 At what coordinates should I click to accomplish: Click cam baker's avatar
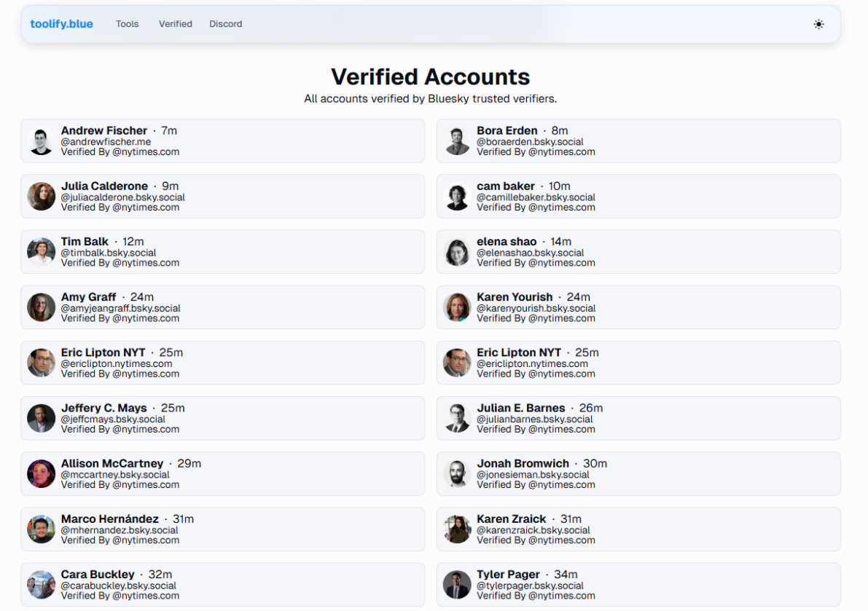point(457,197)
